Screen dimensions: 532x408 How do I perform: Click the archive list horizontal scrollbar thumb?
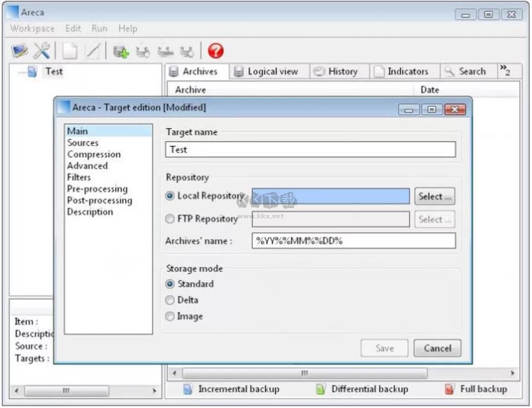304,374
